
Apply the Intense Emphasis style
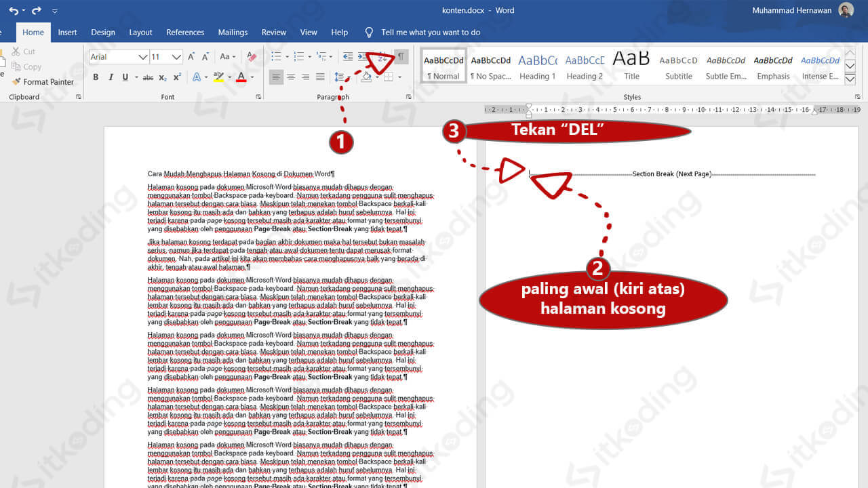coord(820,66)
